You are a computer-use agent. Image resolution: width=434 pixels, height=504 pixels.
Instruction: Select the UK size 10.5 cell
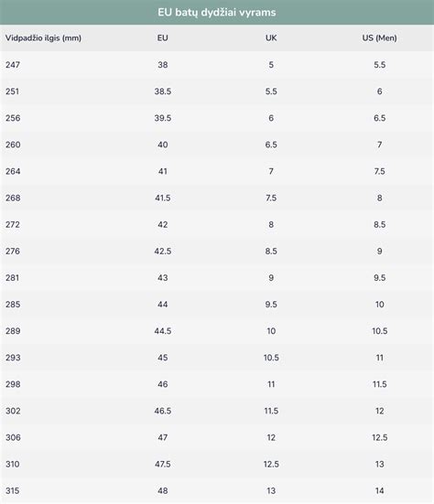[x=271, y=358]
